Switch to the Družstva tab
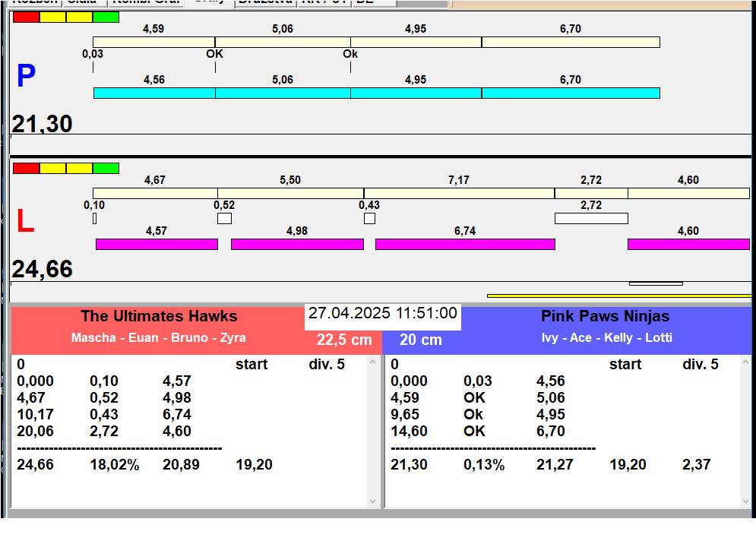Viewport: 756px width, 544px height. (x=265, y=2)
